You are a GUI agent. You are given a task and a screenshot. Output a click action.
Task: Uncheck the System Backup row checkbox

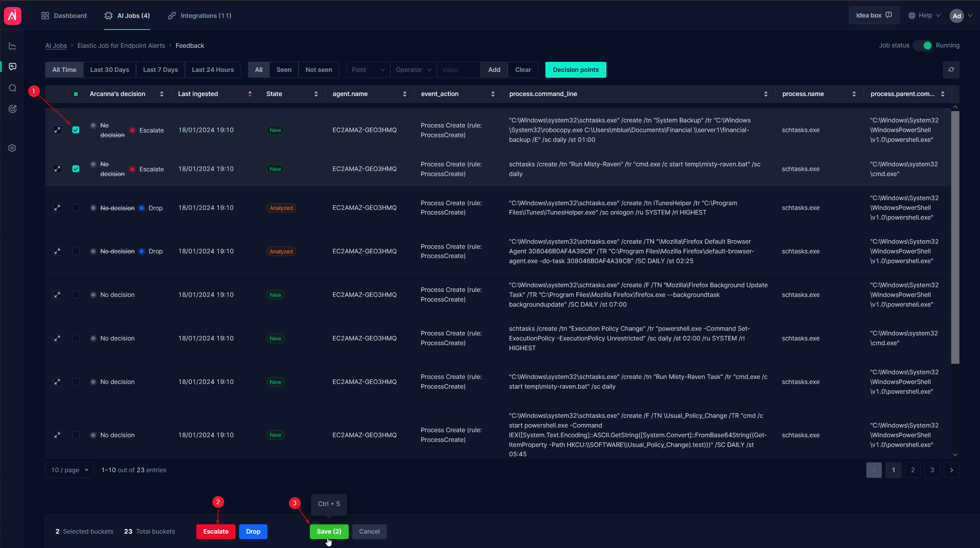pyautogui.click(x=76, y=130)
